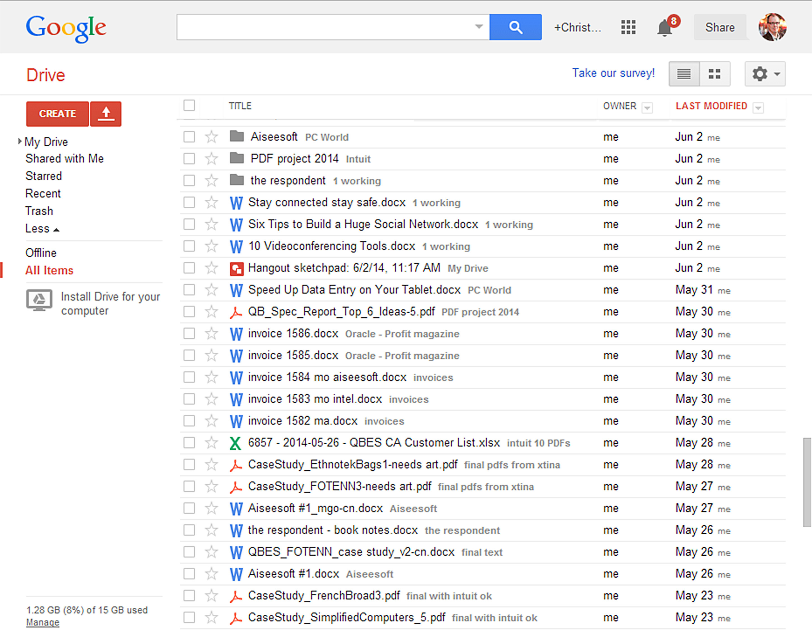Tick the select-all checkbox in header
Screen dimensions: 812x644
point(189,105)
